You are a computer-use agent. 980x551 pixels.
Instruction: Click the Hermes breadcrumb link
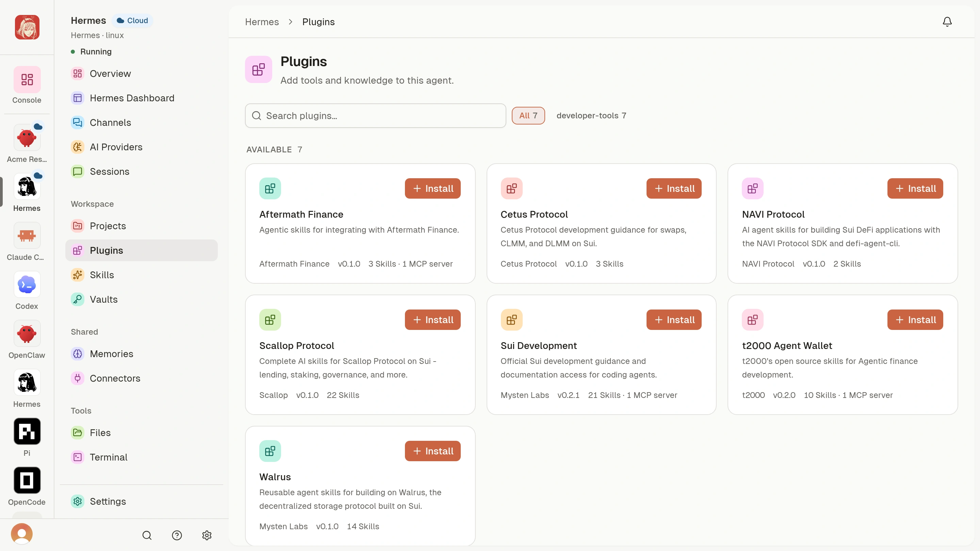point(262,22)
